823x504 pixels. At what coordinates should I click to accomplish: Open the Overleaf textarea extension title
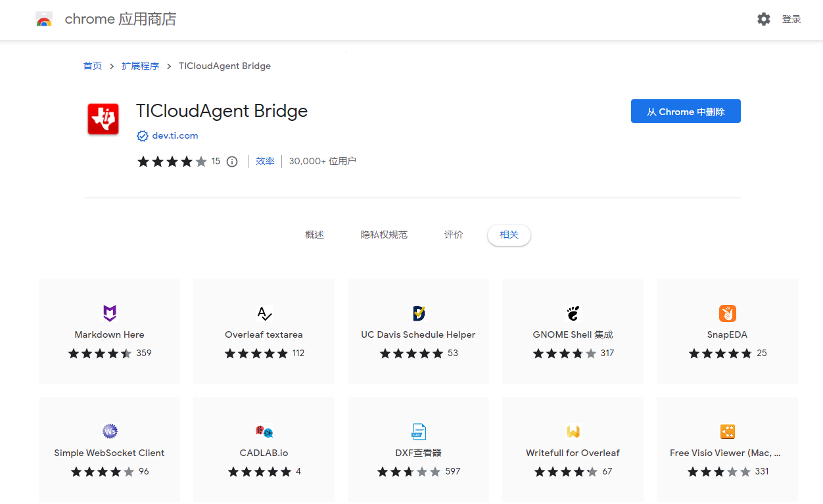pos(264,335)
